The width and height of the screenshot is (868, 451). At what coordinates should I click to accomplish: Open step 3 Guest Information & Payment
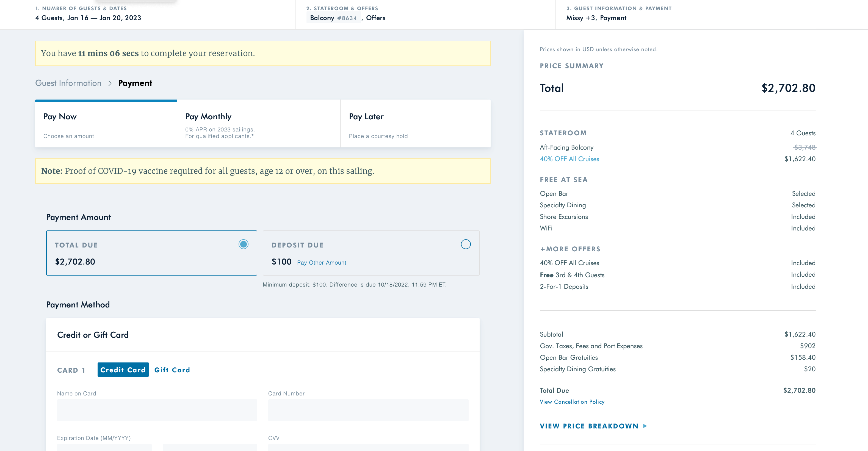[619, 13]
